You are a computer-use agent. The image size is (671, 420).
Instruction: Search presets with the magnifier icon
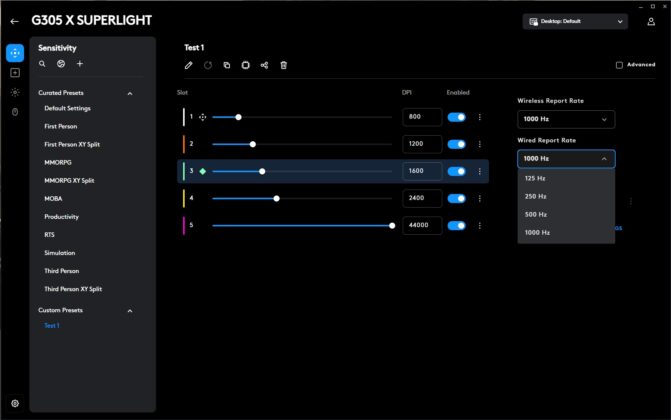coord(42,64)
